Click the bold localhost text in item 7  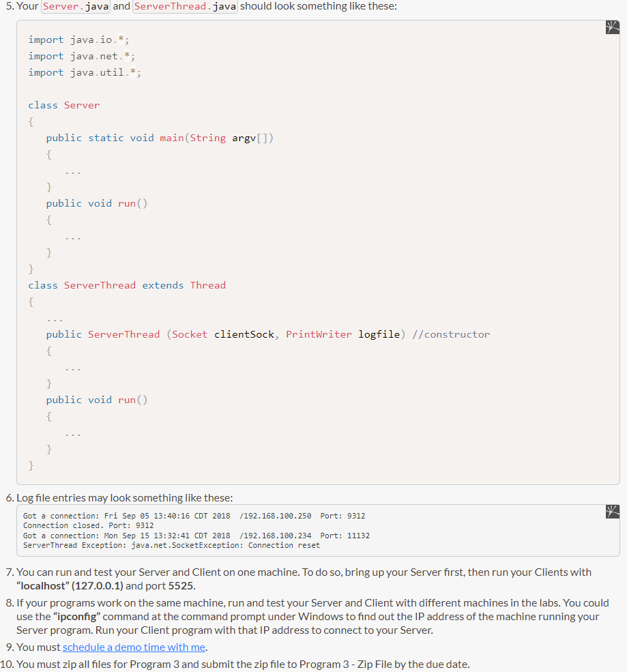tap(44, 586)
